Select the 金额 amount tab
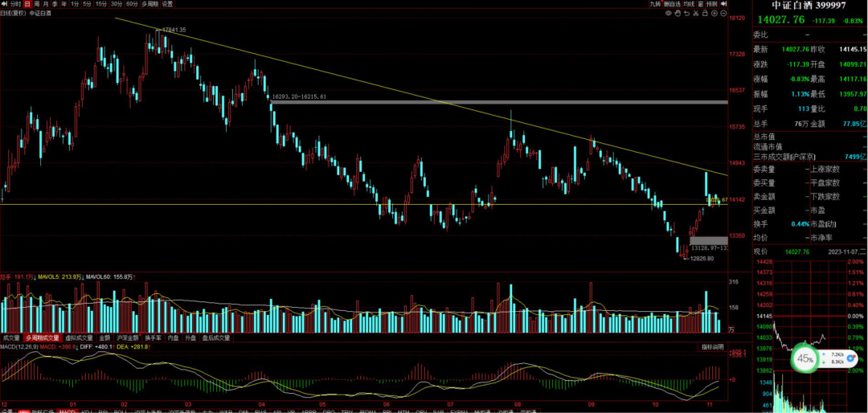This screenshot has width=868, height=413. pos(104,337)
